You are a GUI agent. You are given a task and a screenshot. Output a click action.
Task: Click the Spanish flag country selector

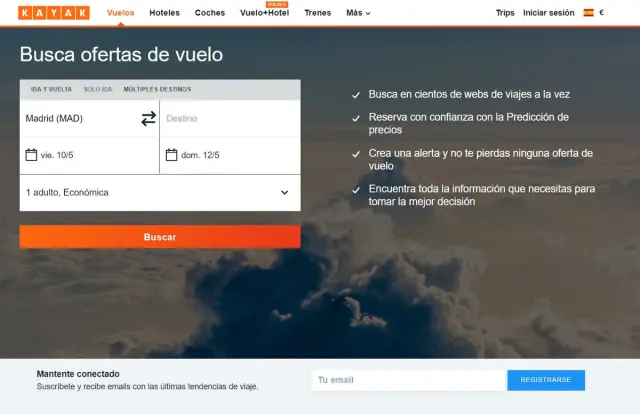point(588,13)
